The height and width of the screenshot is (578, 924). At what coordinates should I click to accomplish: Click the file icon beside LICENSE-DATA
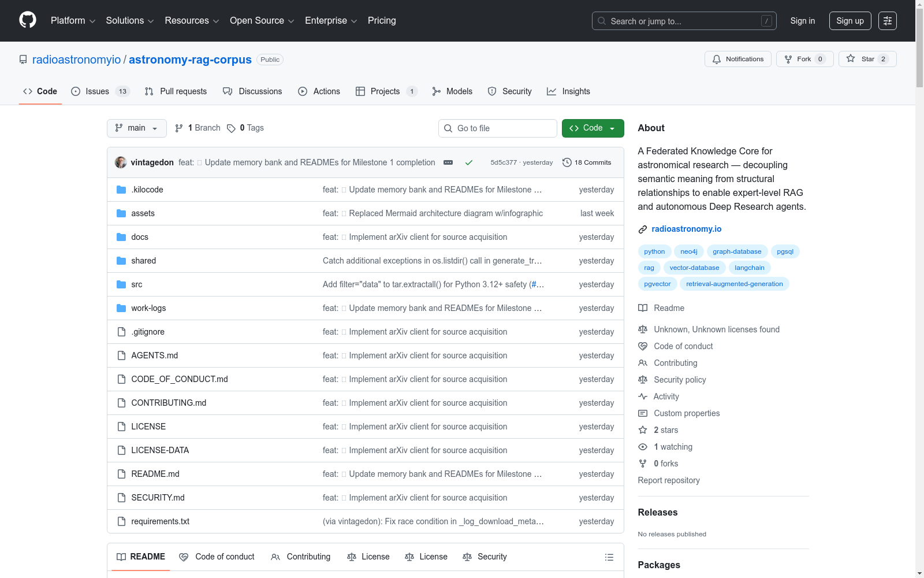(x=121, y=450)
